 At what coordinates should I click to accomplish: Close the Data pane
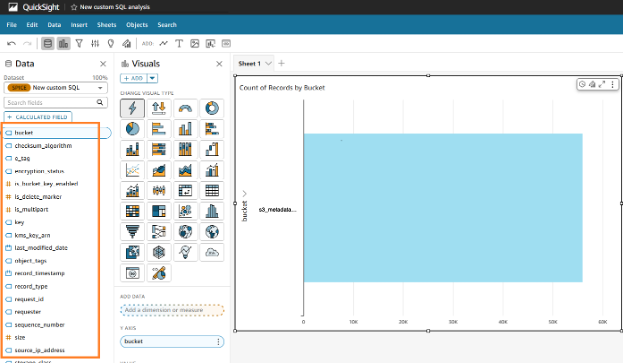click(103, 64)
